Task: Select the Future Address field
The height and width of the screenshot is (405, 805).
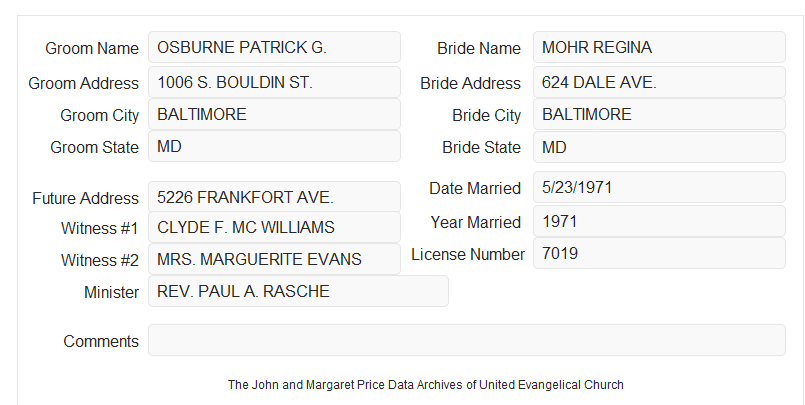Action: pos(274,197)
